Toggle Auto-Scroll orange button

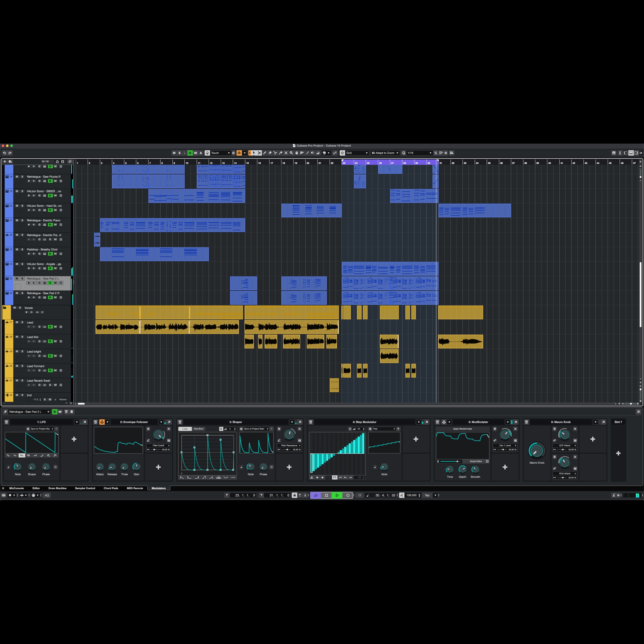(239, 153)
